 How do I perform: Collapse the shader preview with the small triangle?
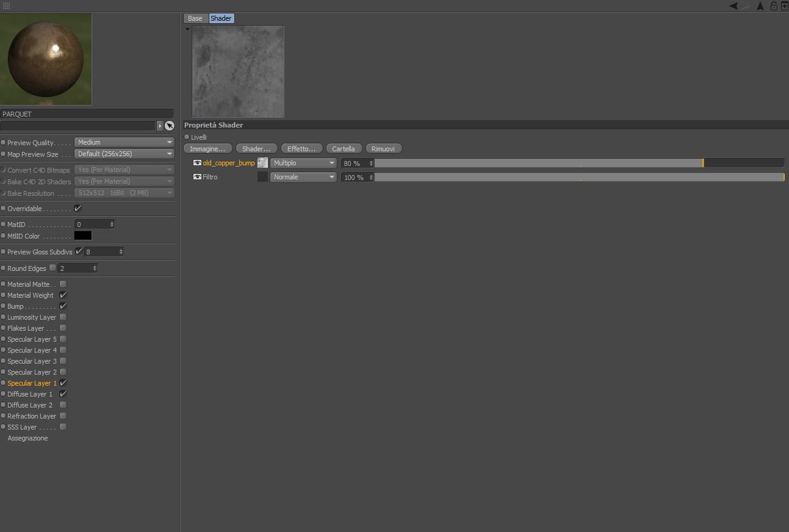(187, 29)
